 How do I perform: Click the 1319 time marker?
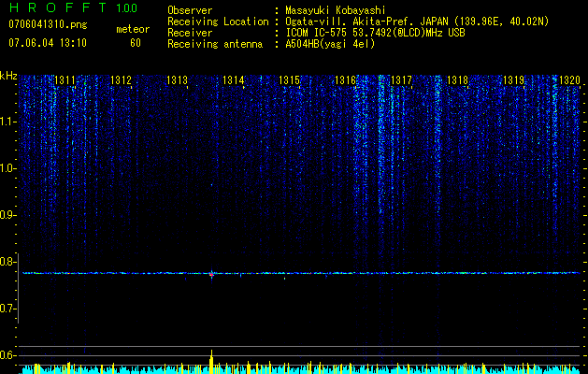(x=513, y=79)
